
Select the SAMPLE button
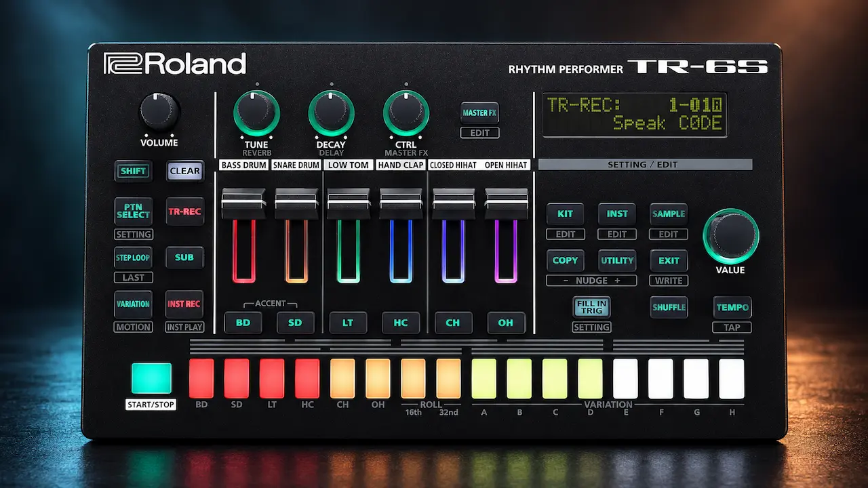click(x=669, y=213)
